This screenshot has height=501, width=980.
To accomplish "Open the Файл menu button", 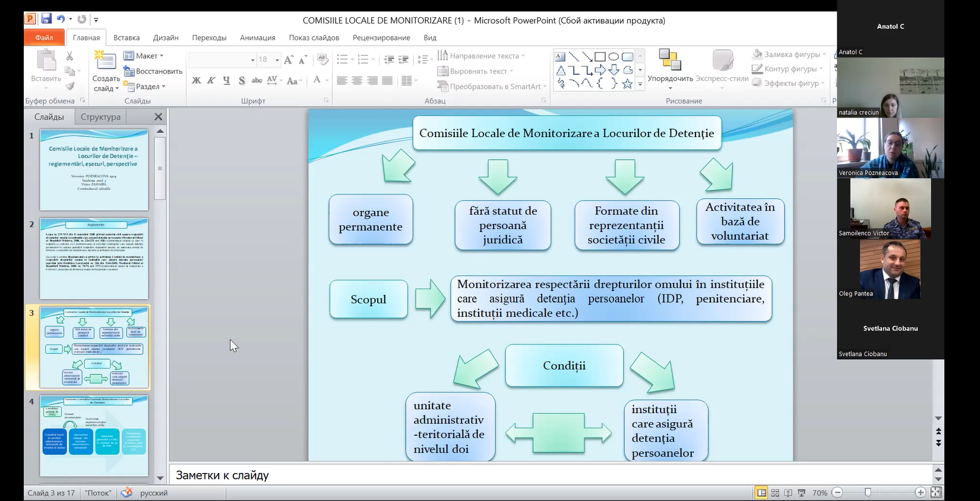I will click(x=44, y=37).
